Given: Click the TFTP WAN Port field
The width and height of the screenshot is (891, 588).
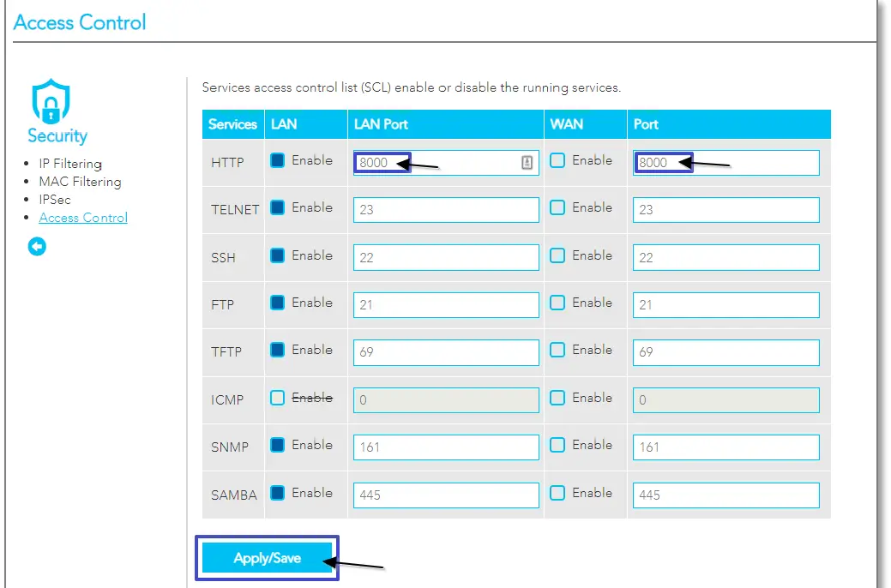Looking at the screenshot, I should point(726,351).
